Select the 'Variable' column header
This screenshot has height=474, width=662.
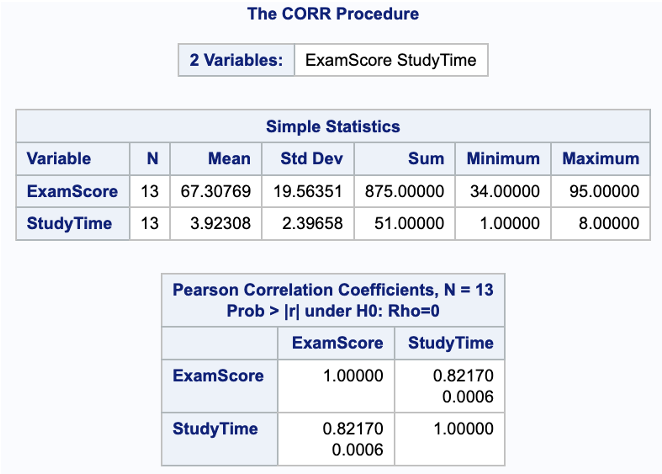point(58,158)
